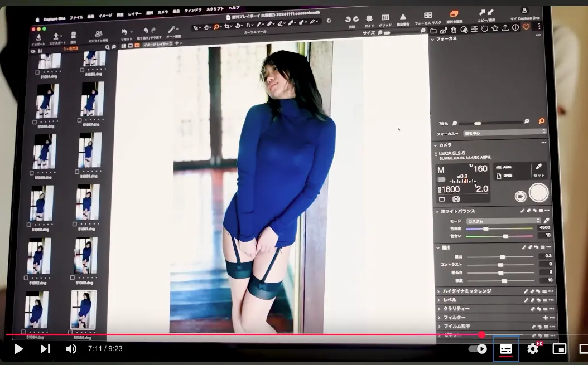The image size is (588, 365).
Task: Open YouTube settings gear
Action: tap(533, 349)
